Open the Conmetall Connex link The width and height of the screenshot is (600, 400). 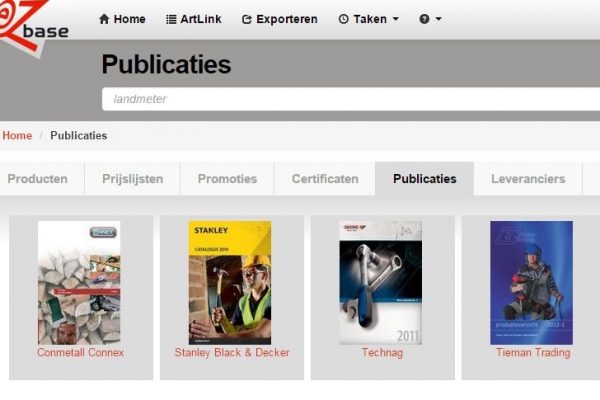pos(80,352)
